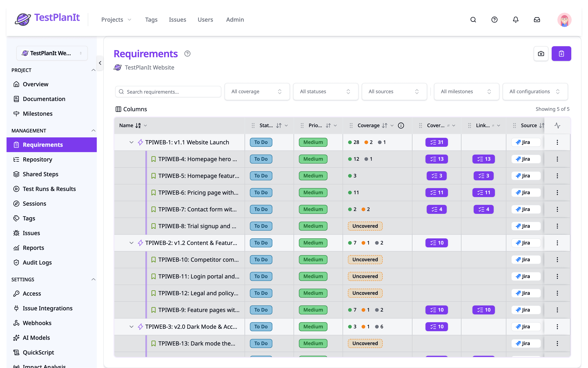The height and width of the screenshot is (368, 588).
Task: Click the camera snapshot button
Action: click(541, 54)
